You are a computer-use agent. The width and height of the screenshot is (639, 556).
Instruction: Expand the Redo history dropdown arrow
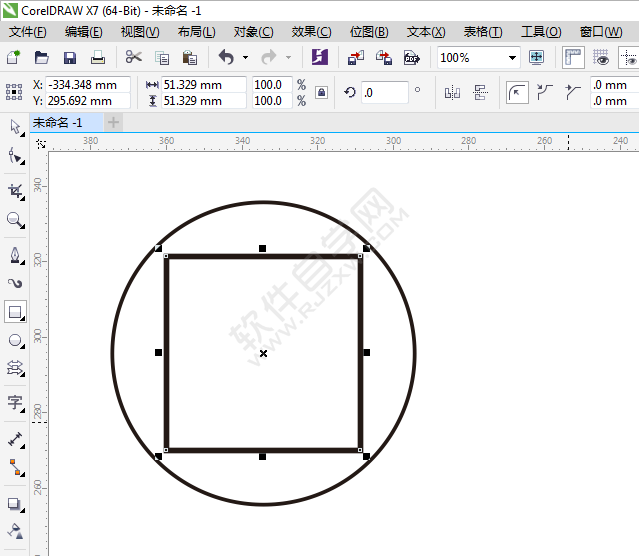click(x=288, y=58)
